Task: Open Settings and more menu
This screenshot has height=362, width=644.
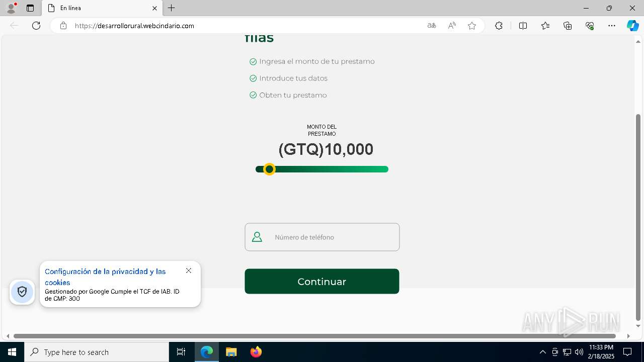Action: (612, 26)
